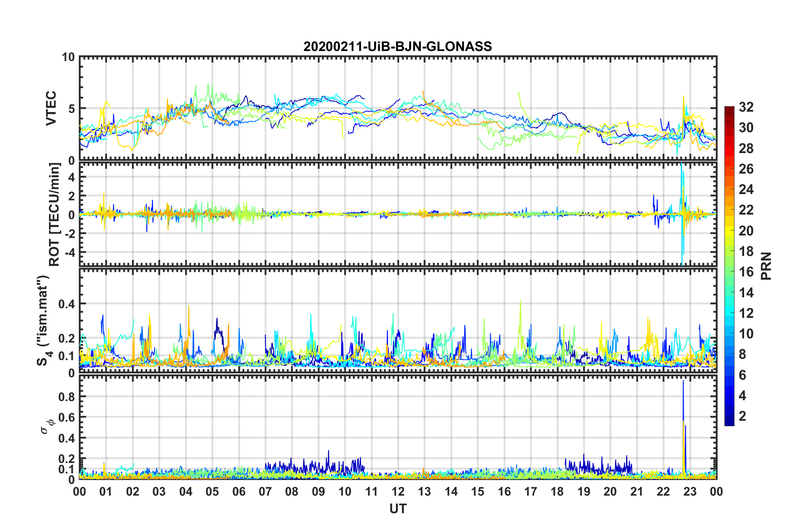This screenshot has width=796, height=532.
Task: Click colorbar tick label 20
Action: pyautogui.click(x=746, y=231)
